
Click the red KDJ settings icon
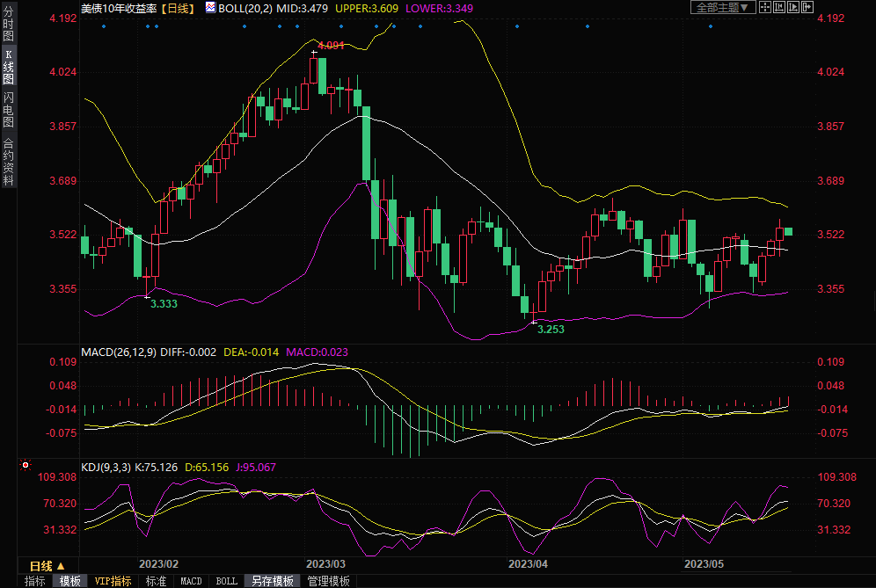[25, 465]
